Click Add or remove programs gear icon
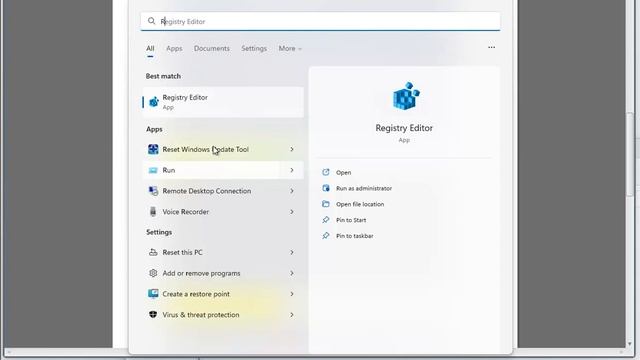This screenshot has height=360, width=640. [153, 273]
